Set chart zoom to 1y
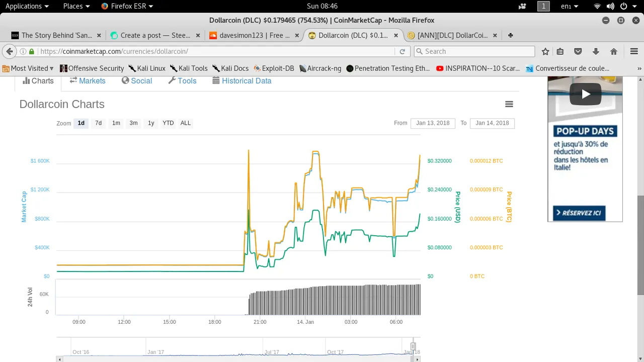This screenshot has height=362, width=644. [x=151, y=123]
